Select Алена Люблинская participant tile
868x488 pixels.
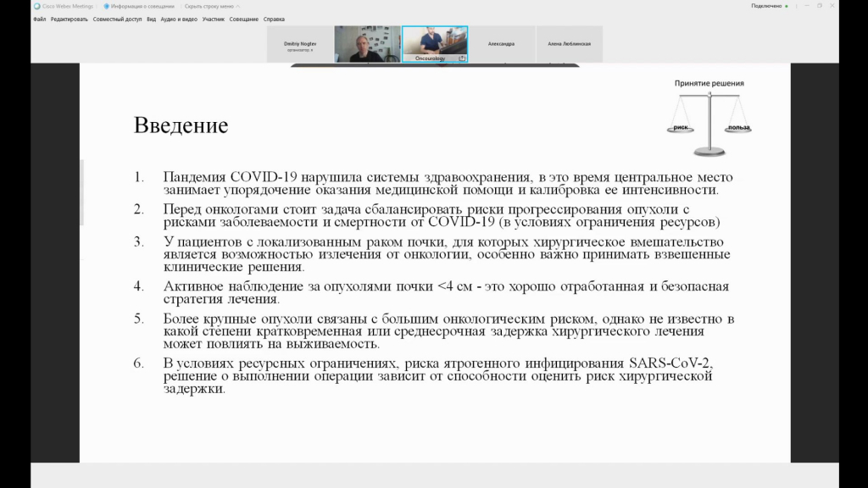click(x=569, y=44)
